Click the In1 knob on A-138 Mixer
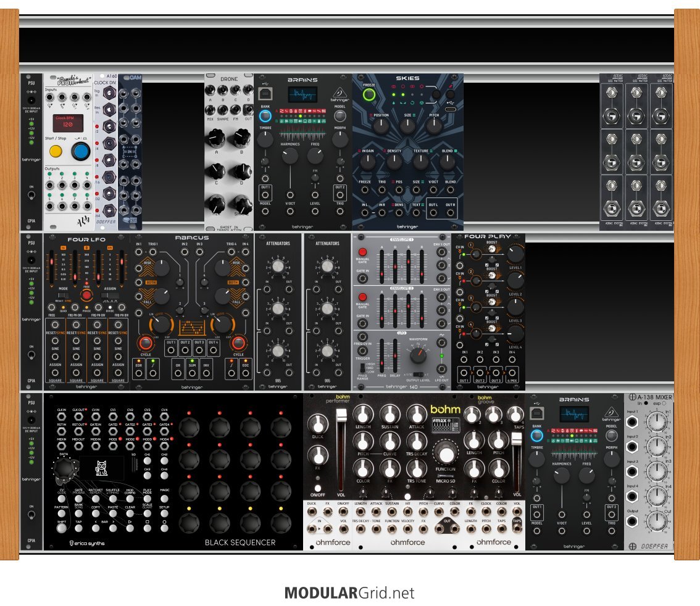Screen dimensions: 700x606 pos(656,421)
